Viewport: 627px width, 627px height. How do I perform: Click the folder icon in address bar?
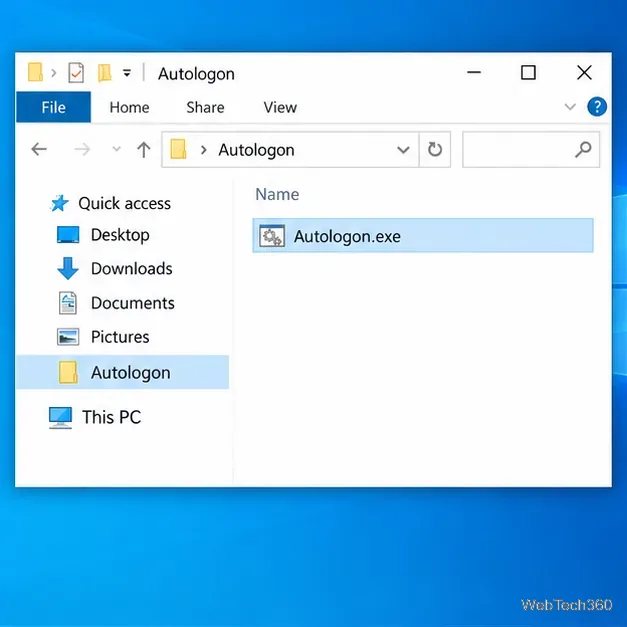click(x=178, y=149)
